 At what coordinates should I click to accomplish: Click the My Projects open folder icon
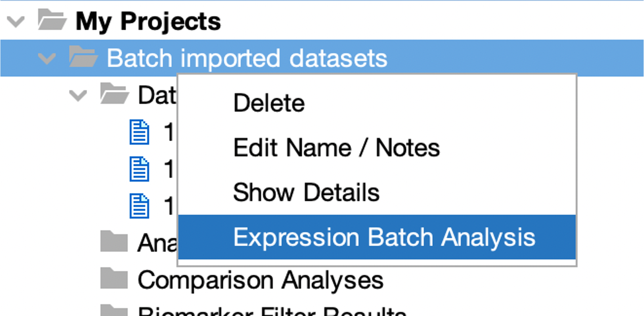point(52,20)
